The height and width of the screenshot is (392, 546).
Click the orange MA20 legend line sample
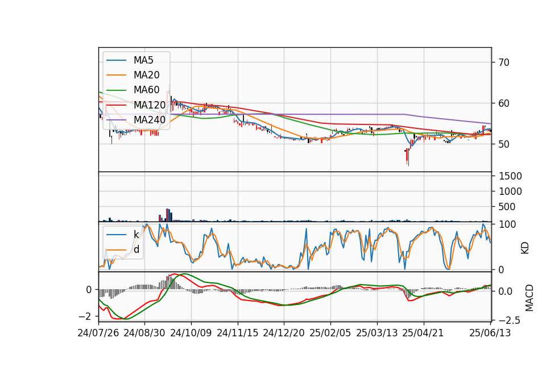116,75
